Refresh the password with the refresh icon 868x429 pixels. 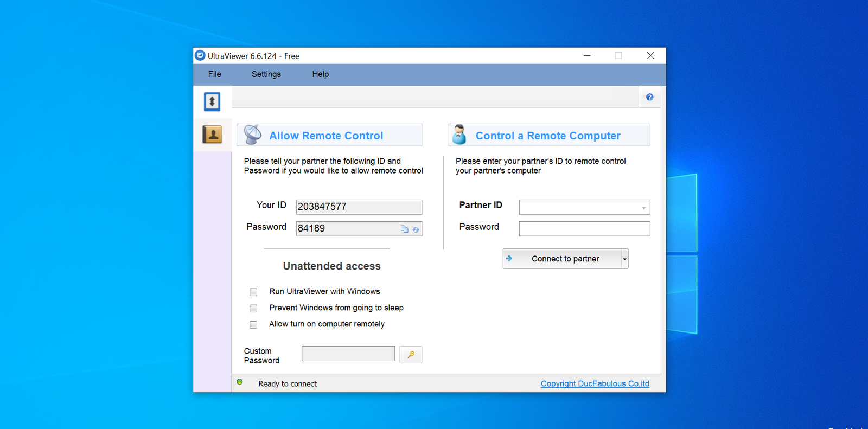[x=416, y=229]
